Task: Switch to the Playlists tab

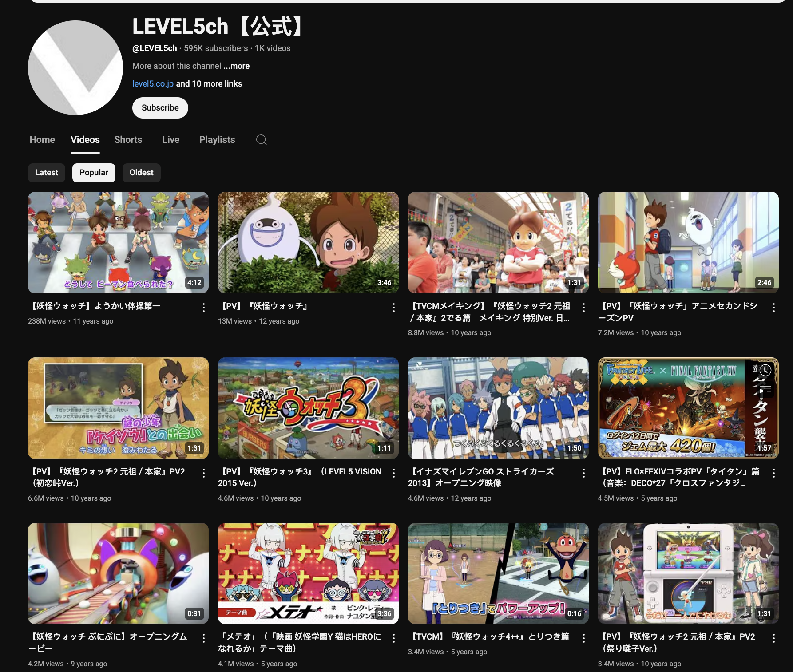Action: pos(217,140)
